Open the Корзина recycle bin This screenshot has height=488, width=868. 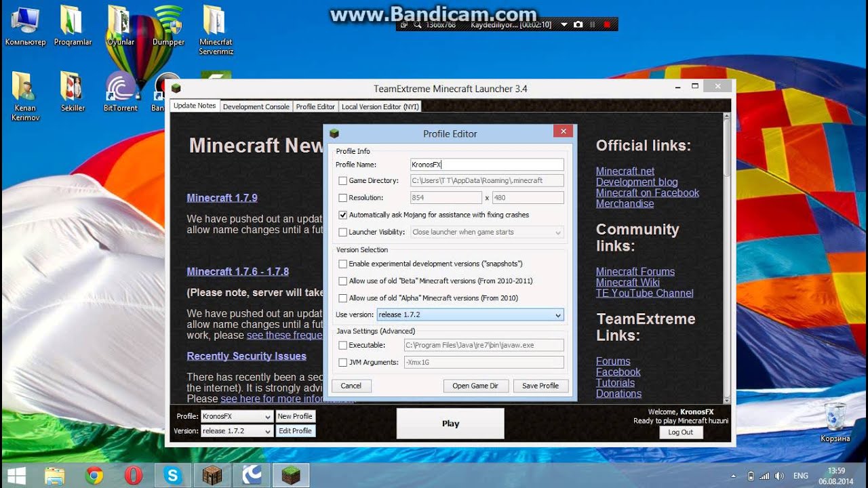click(835, 422)
